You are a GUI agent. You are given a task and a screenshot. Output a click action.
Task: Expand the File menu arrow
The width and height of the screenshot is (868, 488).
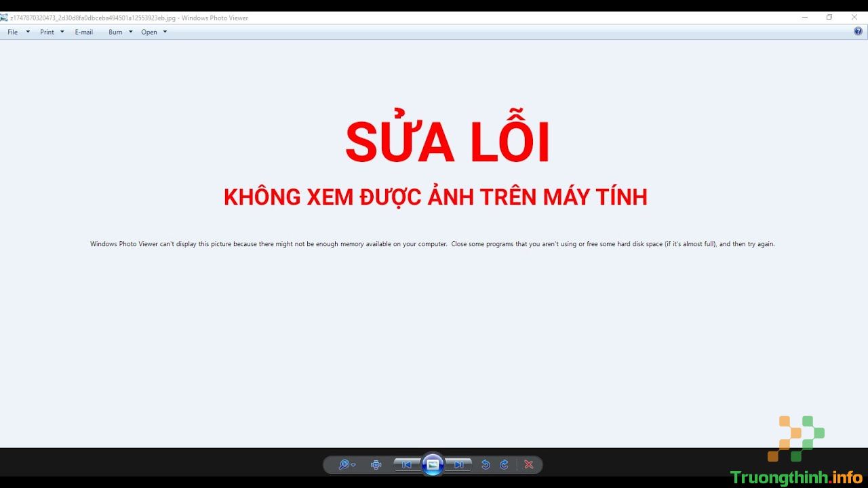pos(28,32)
